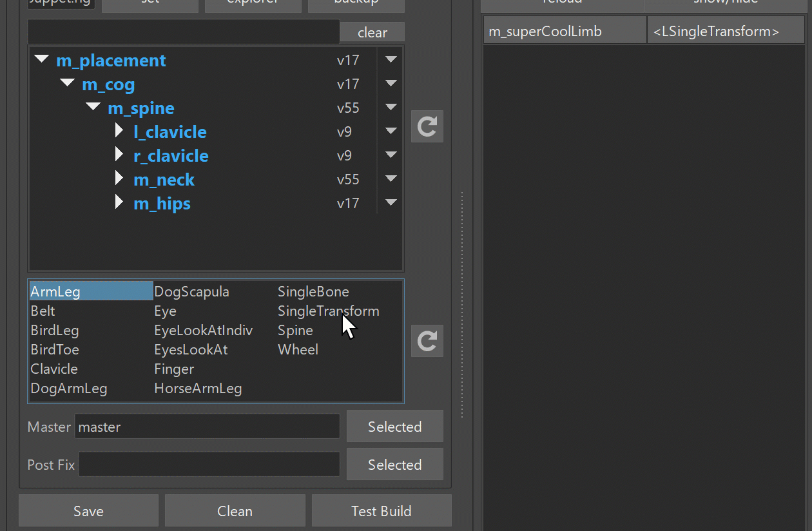Select EyeLookAtIndiv limb type
Screen dimensions: 812x531
point(204,330)
